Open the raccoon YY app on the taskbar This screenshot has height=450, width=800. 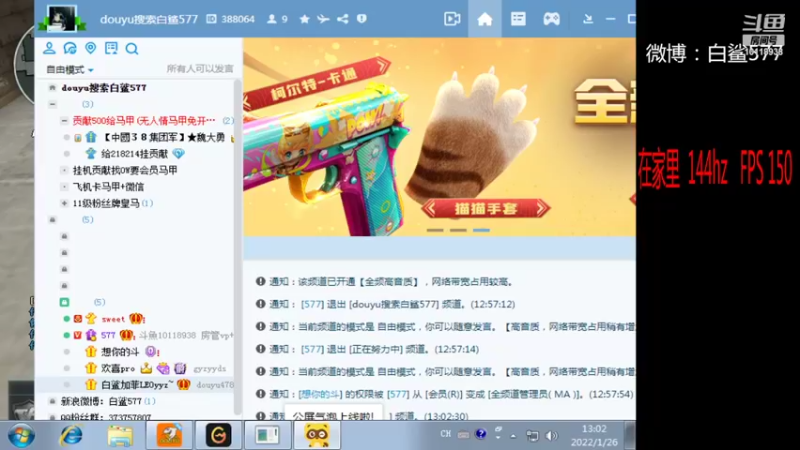tap(317, 435)
